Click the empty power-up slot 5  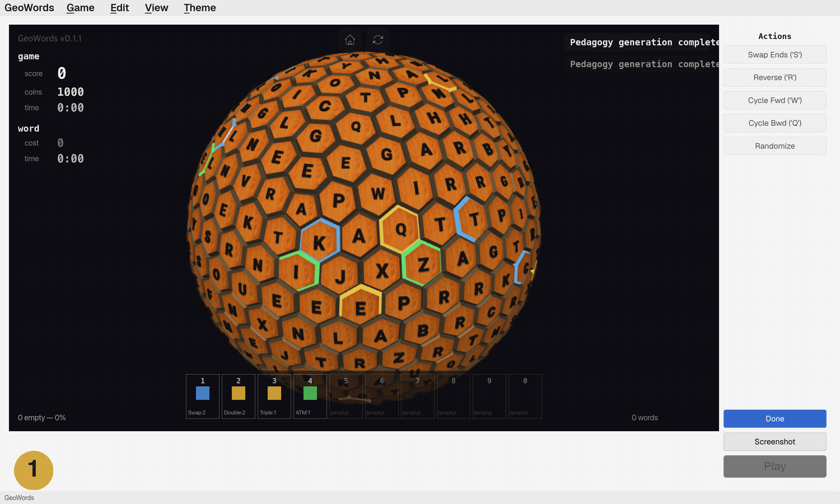[346, 396]
